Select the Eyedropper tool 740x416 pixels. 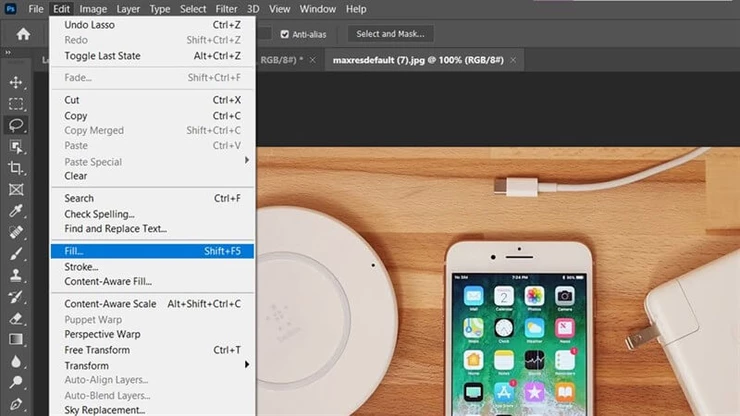16,211
